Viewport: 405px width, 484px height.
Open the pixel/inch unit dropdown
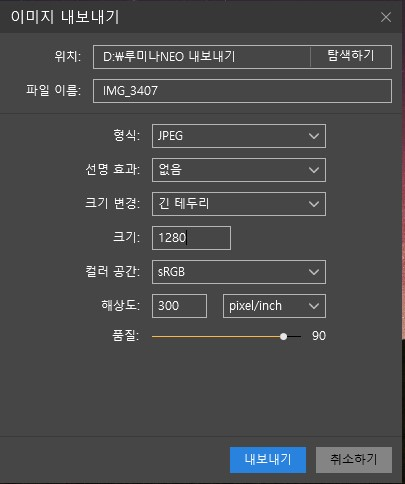274,306
